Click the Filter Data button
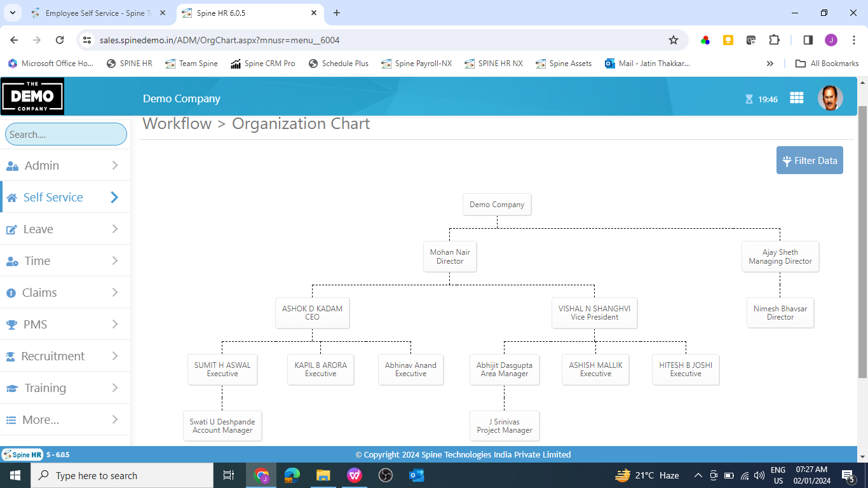The width and height of the screenshot is (868, 488). (810, 160)
